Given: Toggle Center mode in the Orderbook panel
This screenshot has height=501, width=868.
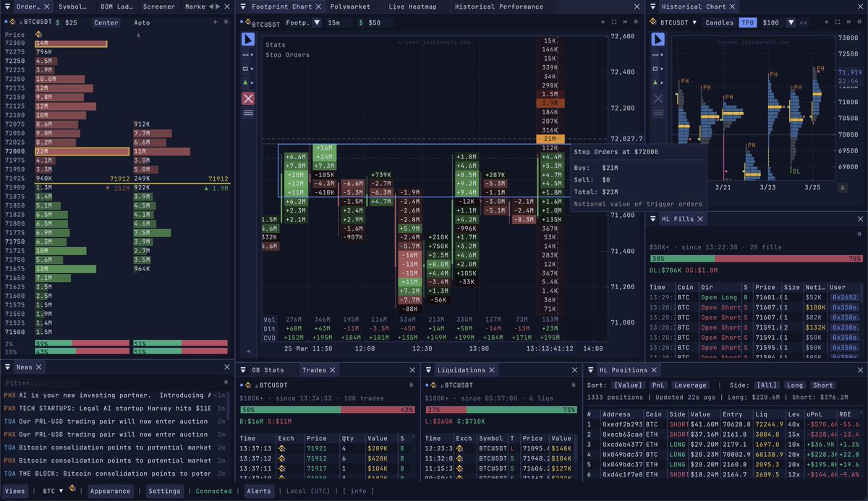Looking at the screenshot, I should 106,22.
